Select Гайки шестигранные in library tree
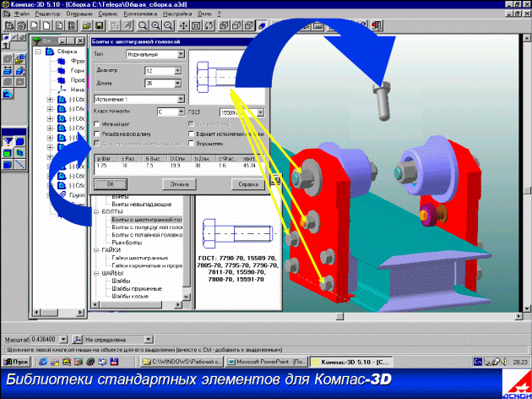Viewport: 532px width, 399px height. coord(140,258)
